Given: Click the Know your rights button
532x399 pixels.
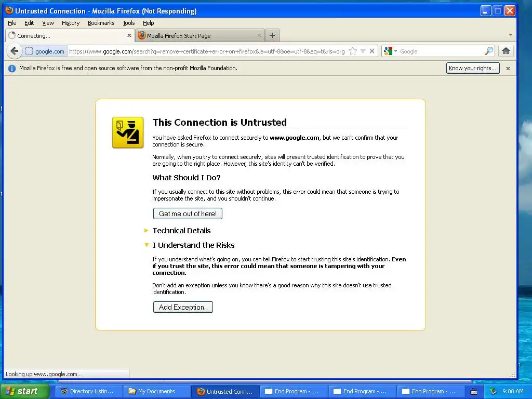Looking at the screenshot, I should point(473,68).
